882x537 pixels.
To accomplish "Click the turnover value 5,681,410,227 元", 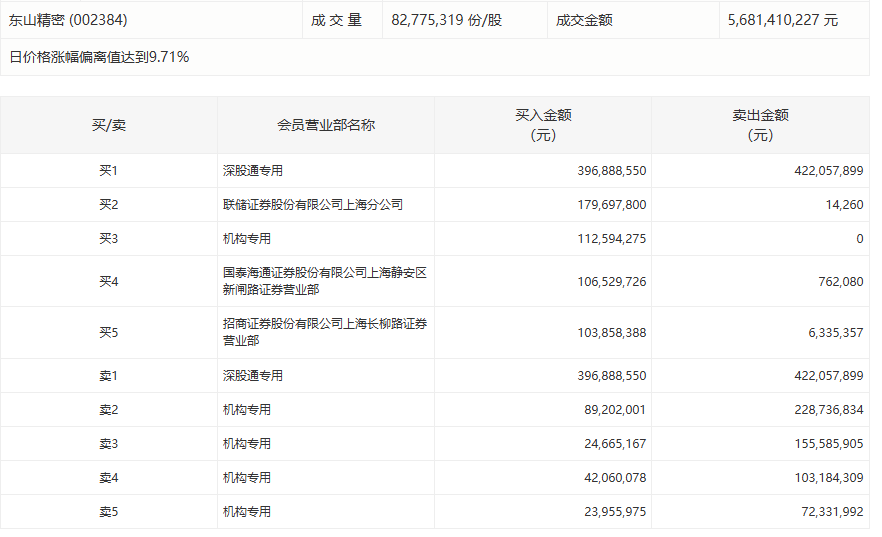I will (783, 20).
